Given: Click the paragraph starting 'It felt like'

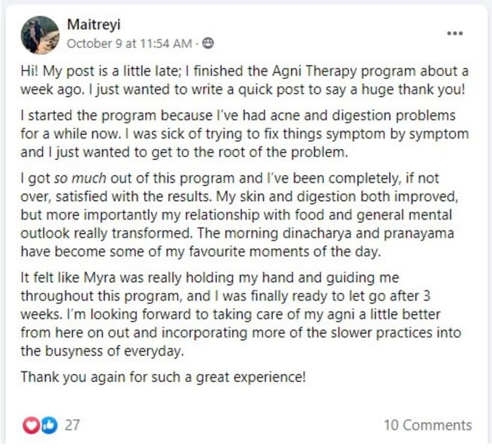Looking at the screenshot, I should 241,314.
